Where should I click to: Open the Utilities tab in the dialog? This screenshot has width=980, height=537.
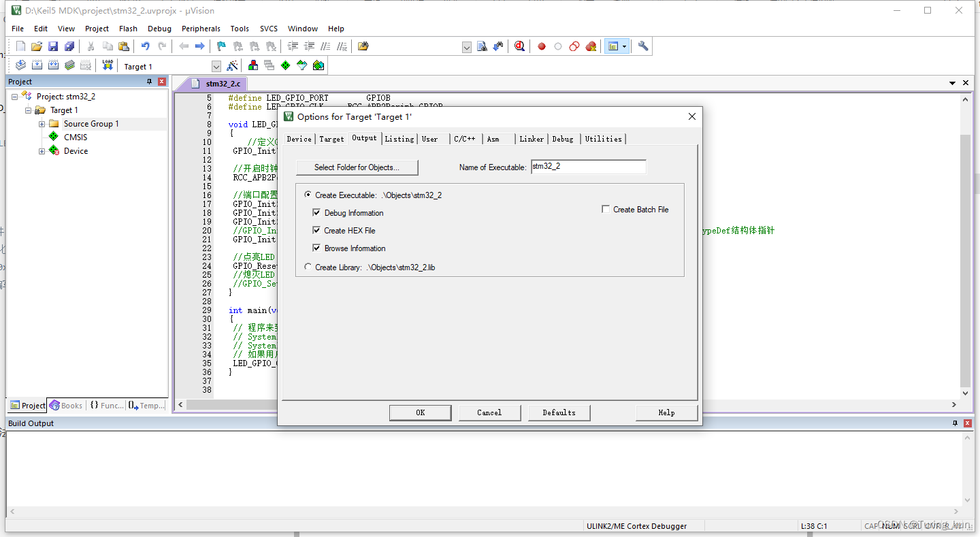(x=604, y=139)
